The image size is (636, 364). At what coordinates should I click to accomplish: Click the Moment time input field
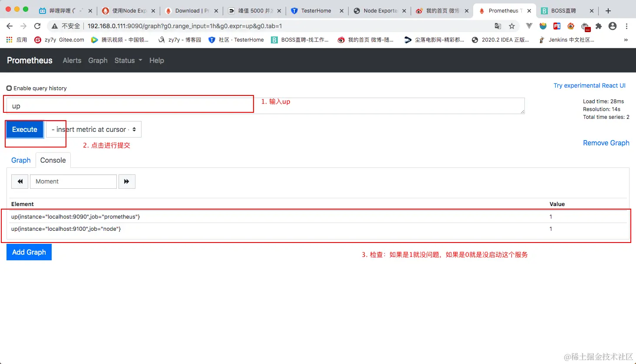pyautogui.click(x=73, y=181)
